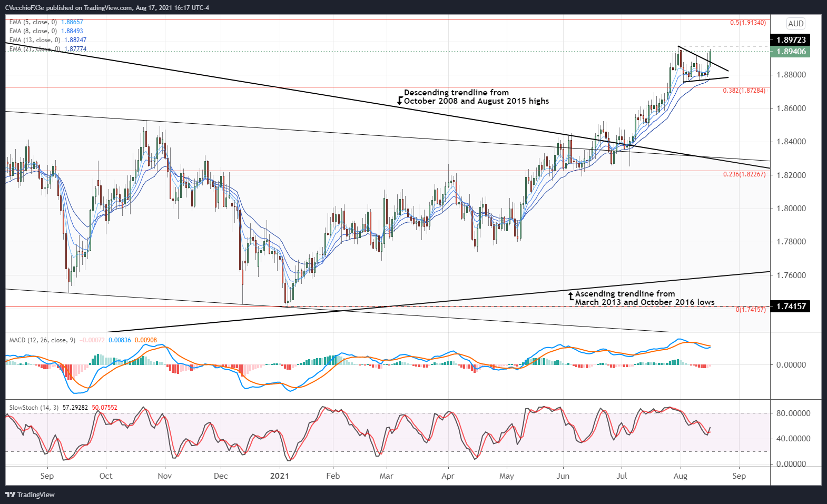Click the TradingView logo at bottom left
This screenshot has height=504, width=827.
point(30,495)
